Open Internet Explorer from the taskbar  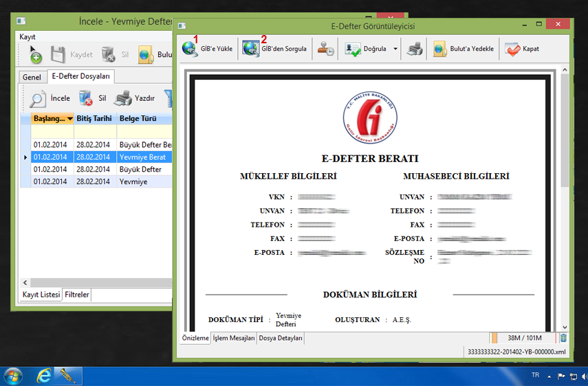pyautogui.click(x=45, y=376)
